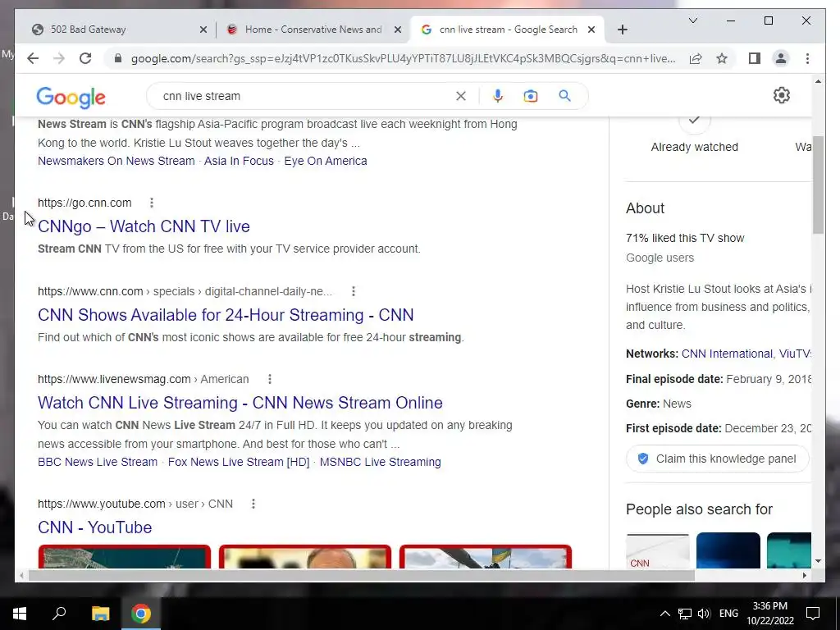
Task: Go to Google homepage via logo
Action: coord(71,98)
